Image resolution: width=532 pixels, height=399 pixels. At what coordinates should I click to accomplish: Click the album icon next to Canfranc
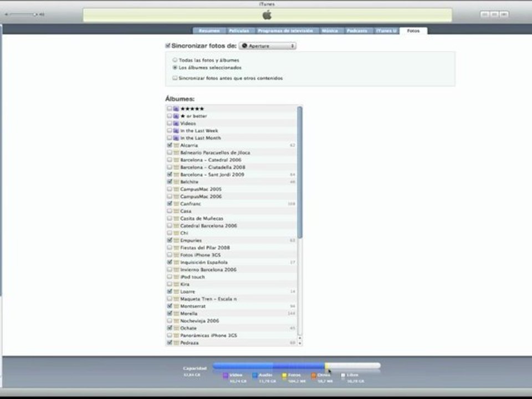point(176,203)
